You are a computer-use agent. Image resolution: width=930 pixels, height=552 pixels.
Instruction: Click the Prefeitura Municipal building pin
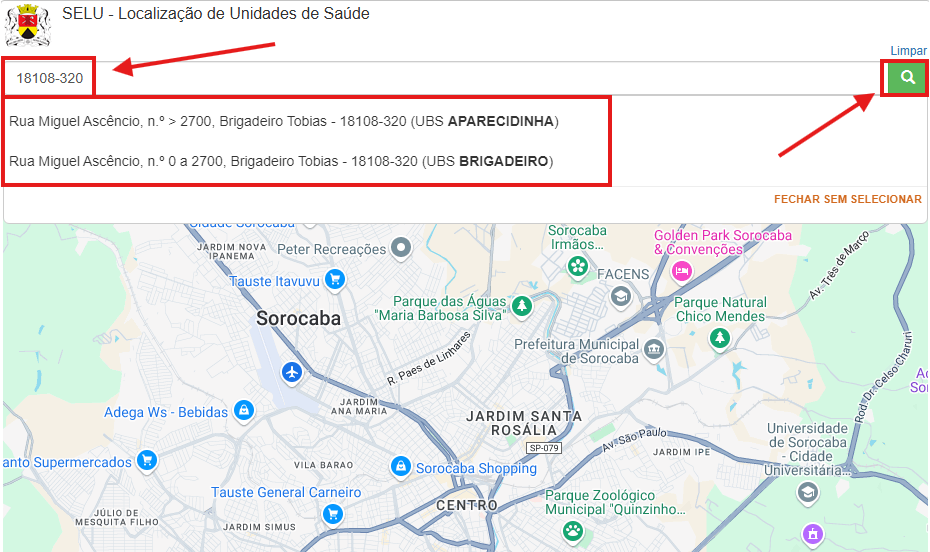pyautogui.click(x=654, y=349)
